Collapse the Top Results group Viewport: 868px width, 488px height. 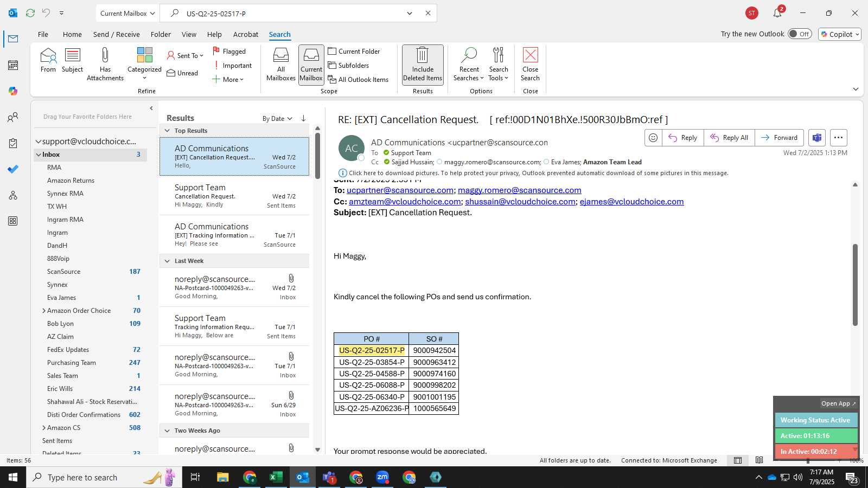[x=167, y=131]
